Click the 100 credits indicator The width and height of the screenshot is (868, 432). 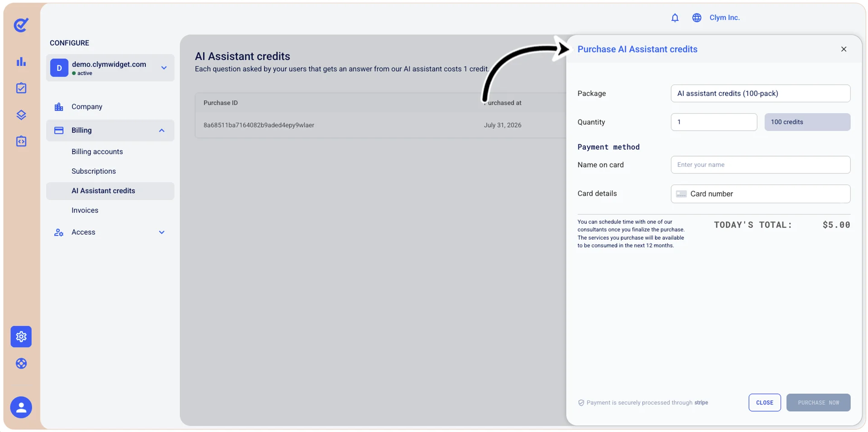pos(807,122)
